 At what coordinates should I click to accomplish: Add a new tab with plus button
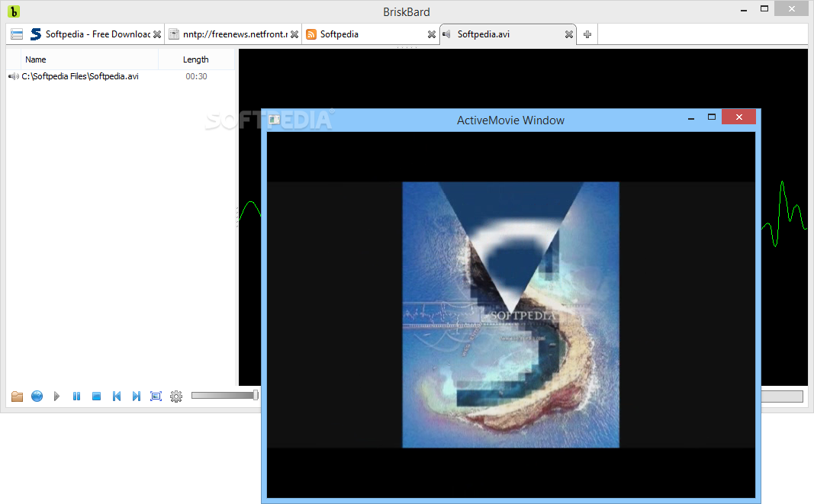tap(587, 34)
